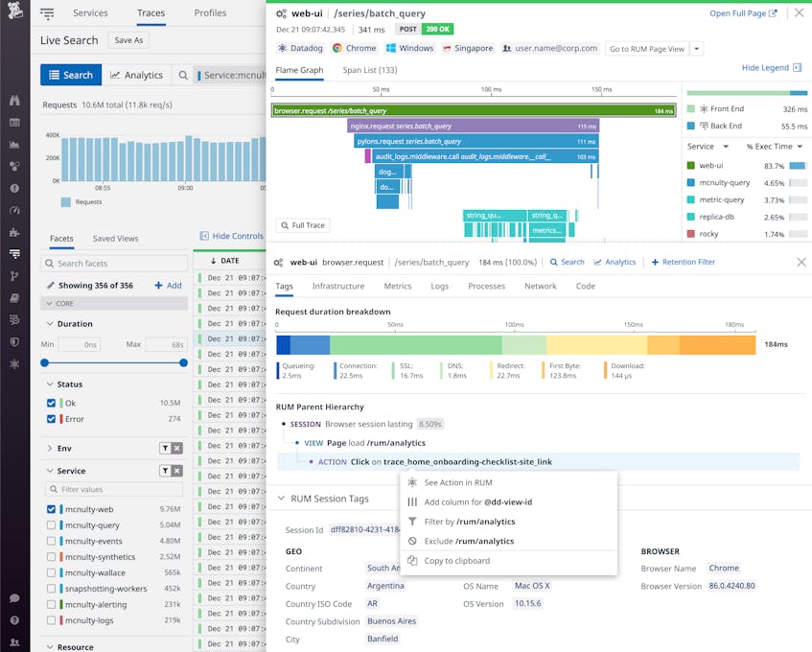Click the Hide Legend link
This screenshot has width=812, height=652.
[x=771, y=68]
